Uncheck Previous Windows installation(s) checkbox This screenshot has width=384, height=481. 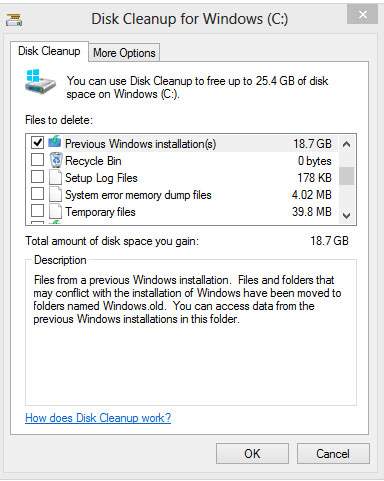[37, 142]
